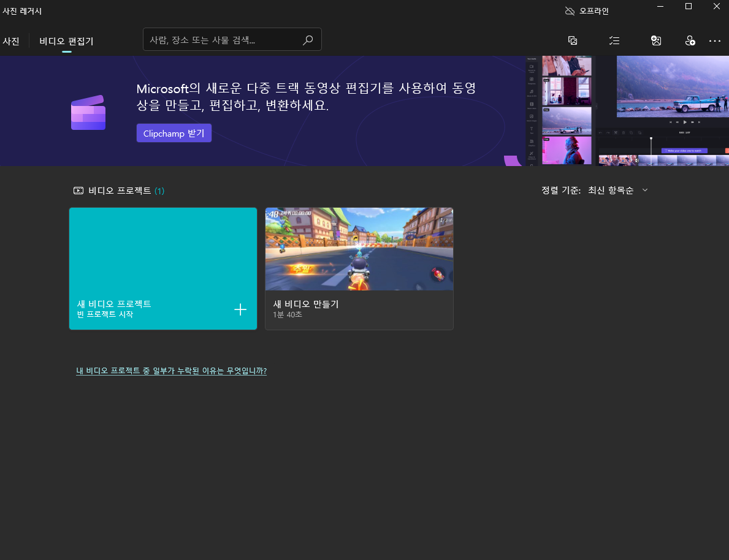Screen dimensions: 729x560
Task: Open the three-dot more options menu
Action: pos(714,41)
